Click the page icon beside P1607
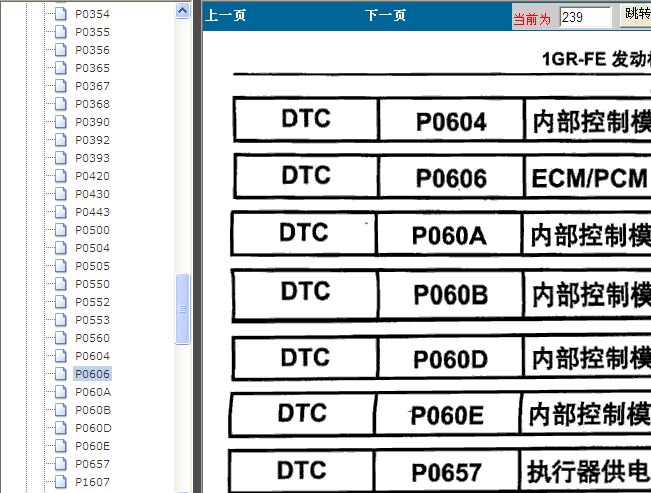The image size is (651, 493). click(61, 482)
